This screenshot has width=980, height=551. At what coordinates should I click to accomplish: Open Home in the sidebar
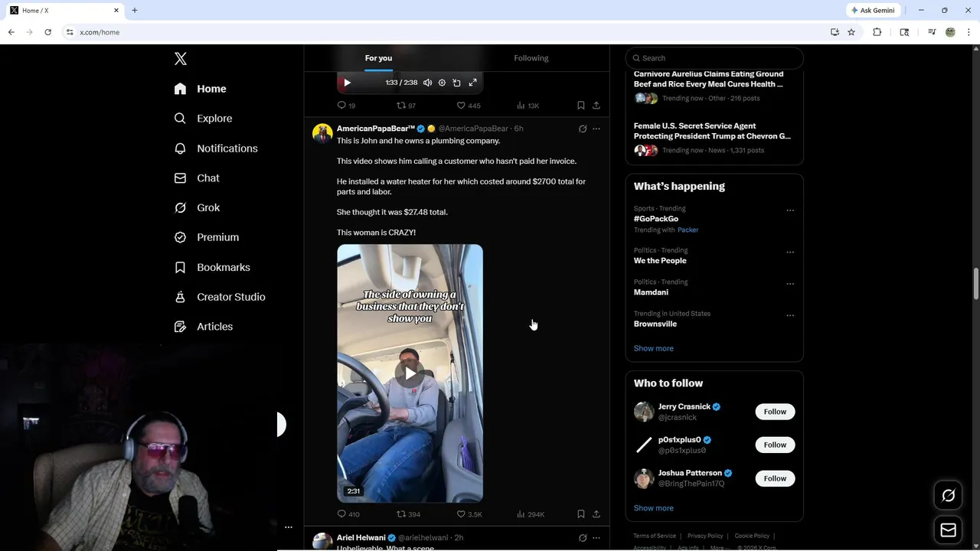click(x=200, y=89)
